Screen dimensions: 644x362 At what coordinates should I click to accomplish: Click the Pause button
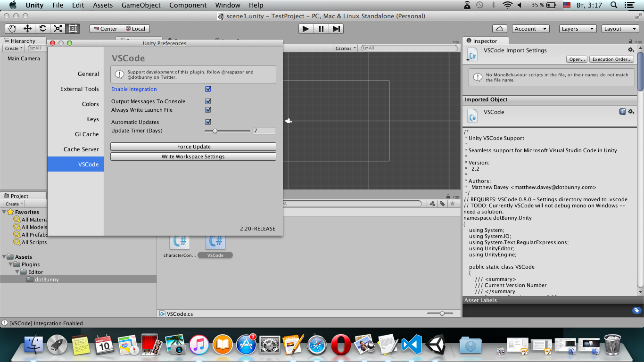(321, 29)
